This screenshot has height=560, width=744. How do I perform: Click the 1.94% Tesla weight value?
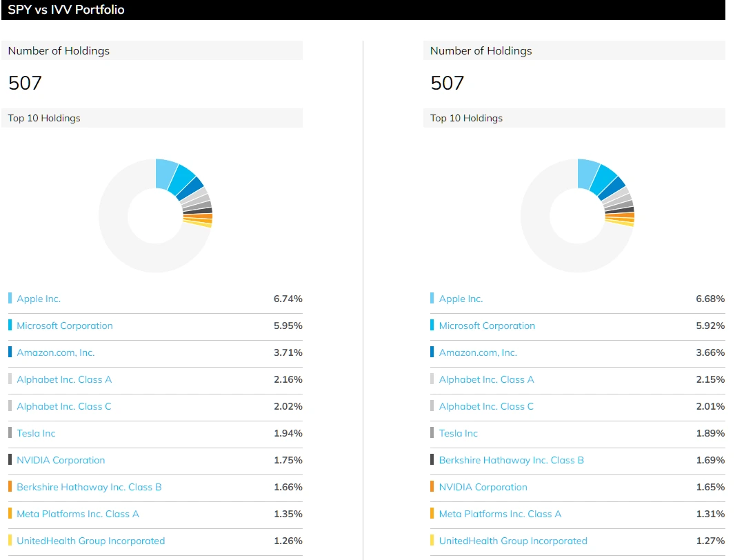click(x=288, y=433)
